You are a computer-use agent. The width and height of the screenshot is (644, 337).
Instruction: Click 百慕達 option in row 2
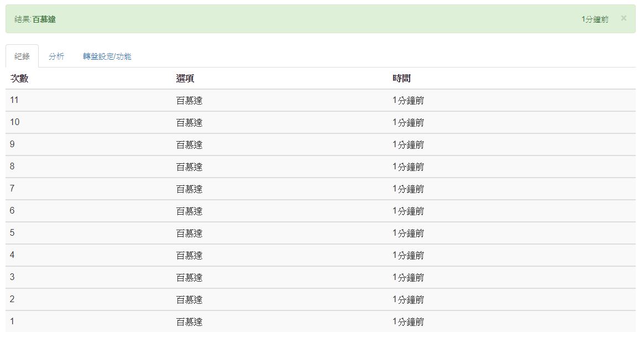coord(190,300)
